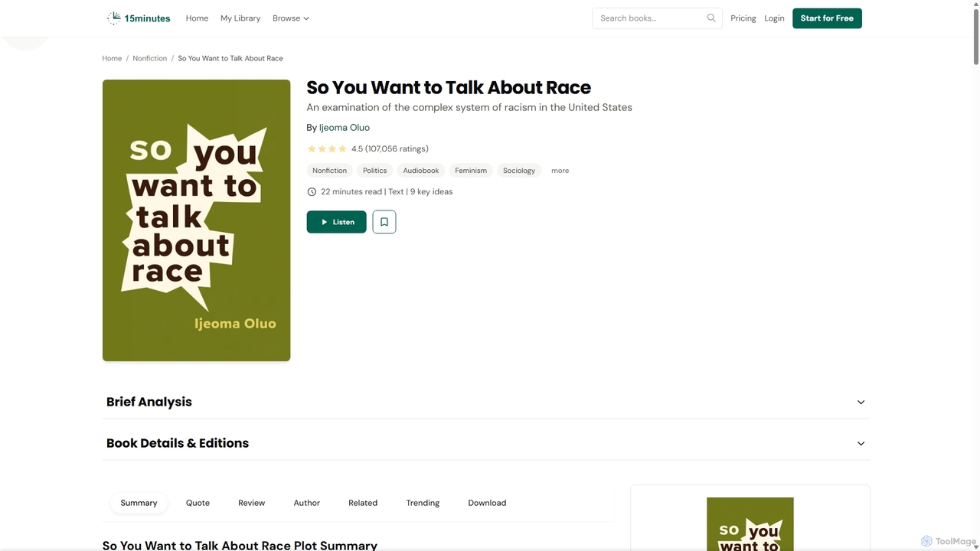Image resolution: width=980 pixels, height=551 pixels.
Task: Play the Listen audio button
Action: point(337,222)
